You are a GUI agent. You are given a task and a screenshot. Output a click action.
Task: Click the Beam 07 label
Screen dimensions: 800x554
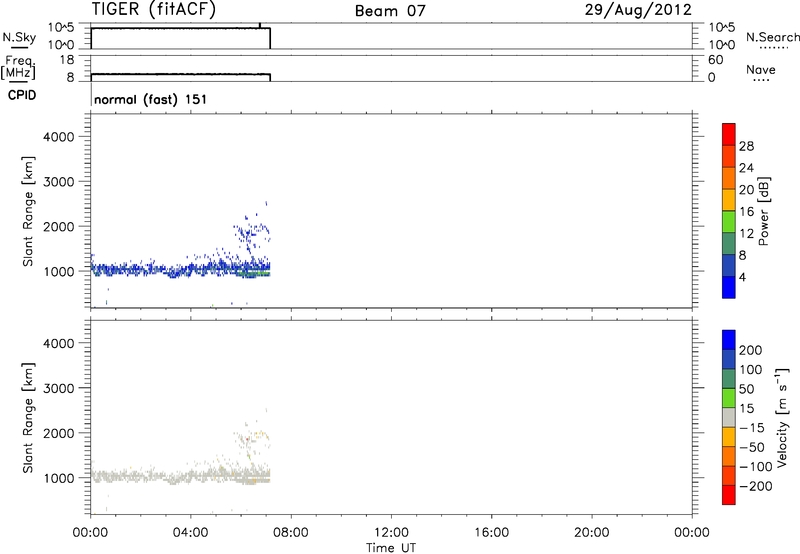point(390,11)
